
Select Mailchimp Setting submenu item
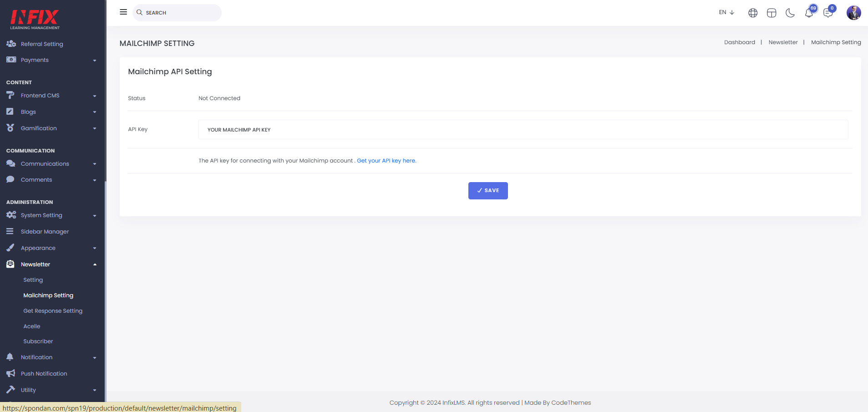[48, 295]
